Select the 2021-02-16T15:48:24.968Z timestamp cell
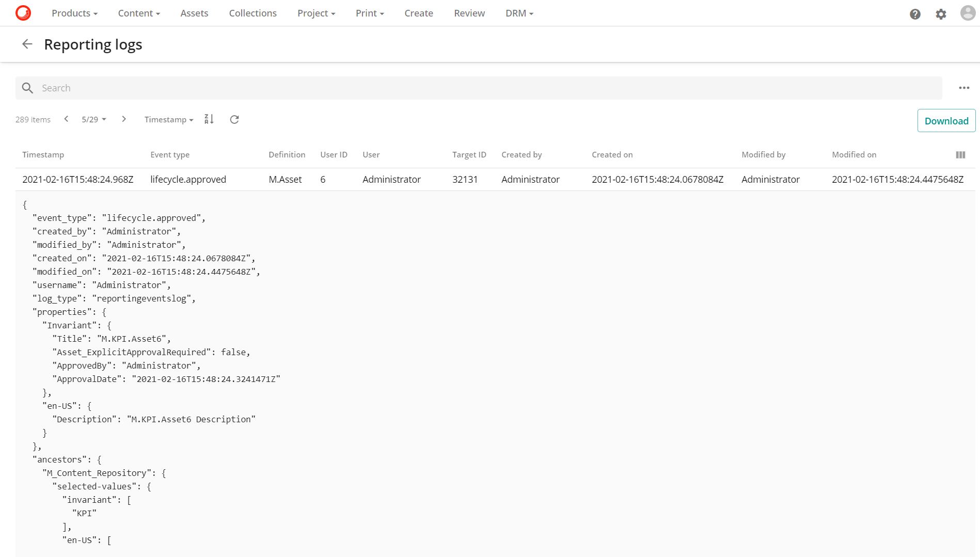This screenshot has height=557, width=980. coord(78,180)
